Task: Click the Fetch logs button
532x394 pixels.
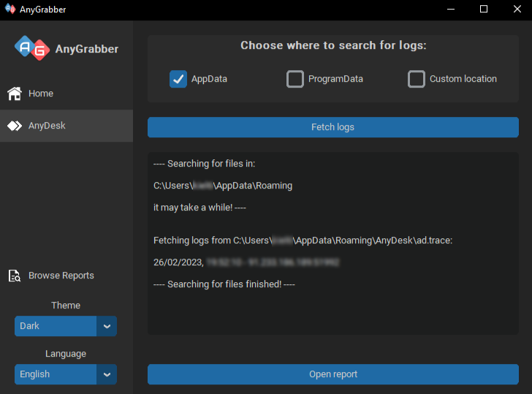Action: click(x=332, y=127)
